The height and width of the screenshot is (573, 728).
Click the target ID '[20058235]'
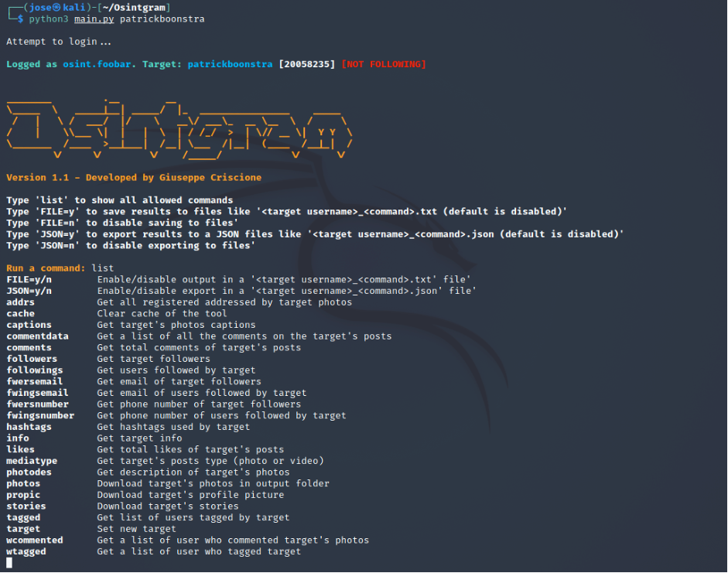tap(306, 64)
